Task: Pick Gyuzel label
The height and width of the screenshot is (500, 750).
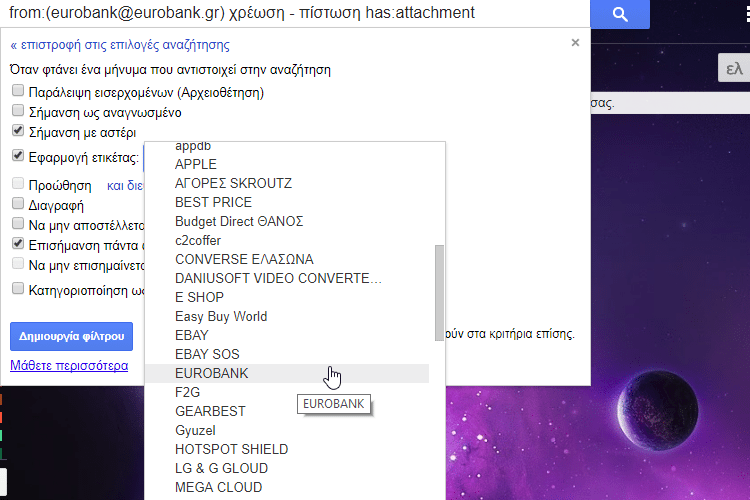Action: click(x=287, y=430)
